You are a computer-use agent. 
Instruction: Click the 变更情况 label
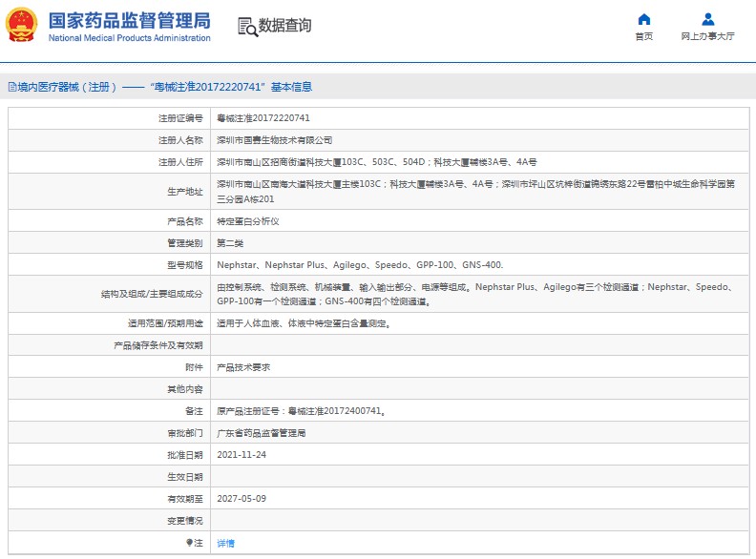coord(185,521)
